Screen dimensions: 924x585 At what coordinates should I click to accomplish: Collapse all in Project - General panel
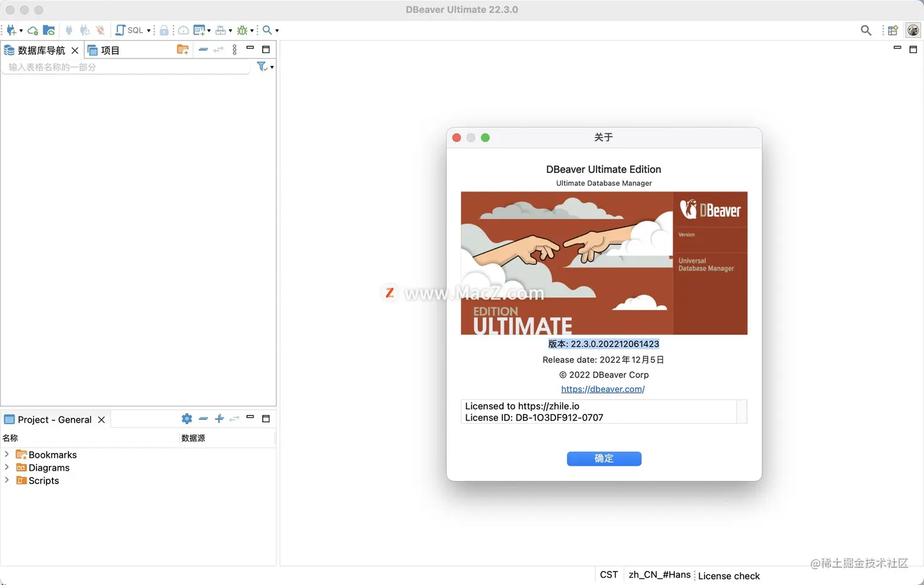pos(204,419)
